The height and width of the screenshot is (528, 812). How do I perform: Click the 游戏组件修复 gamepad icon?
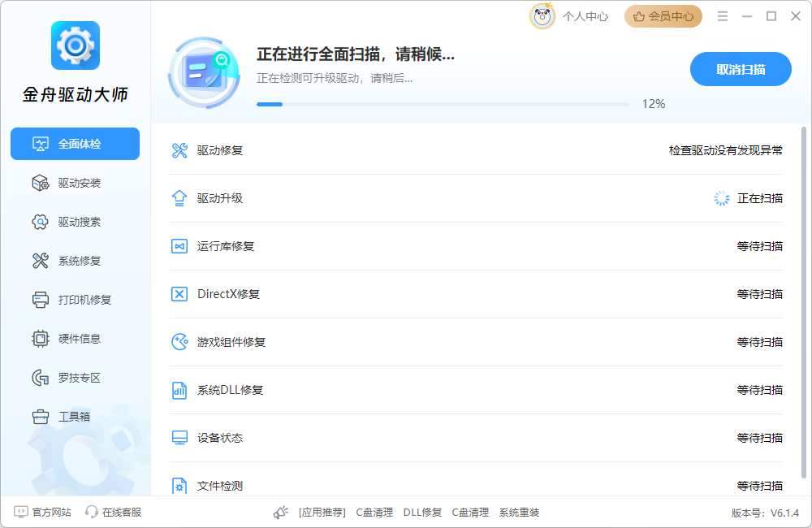coord(179,342)
